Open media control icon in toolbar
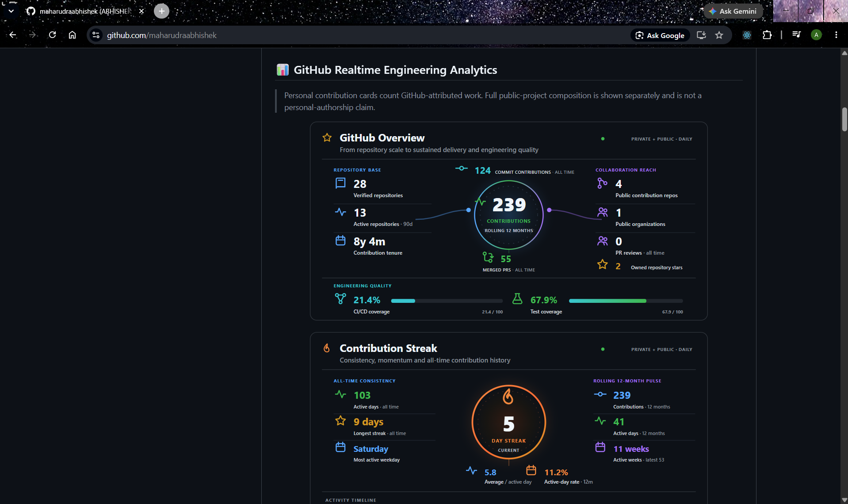Viewport: 848px width, 504px height. coord(796,34)
